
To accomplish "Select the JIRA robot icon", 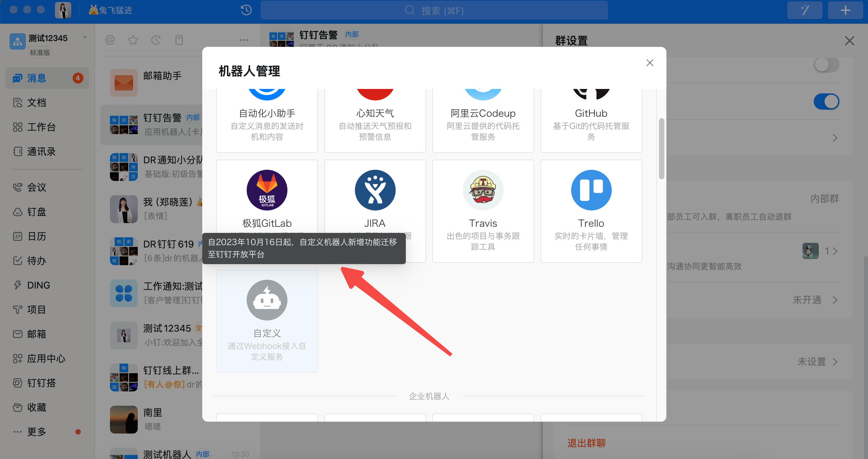I will click(375, 190).
